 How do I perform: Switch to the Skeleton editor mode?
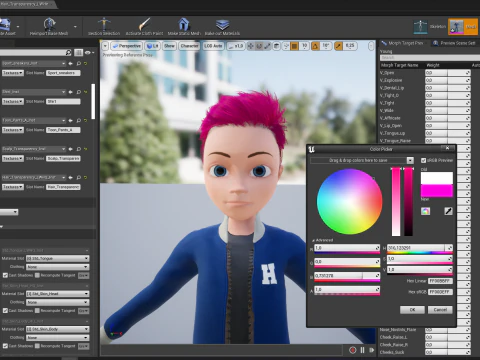click(x=430, y=27)
